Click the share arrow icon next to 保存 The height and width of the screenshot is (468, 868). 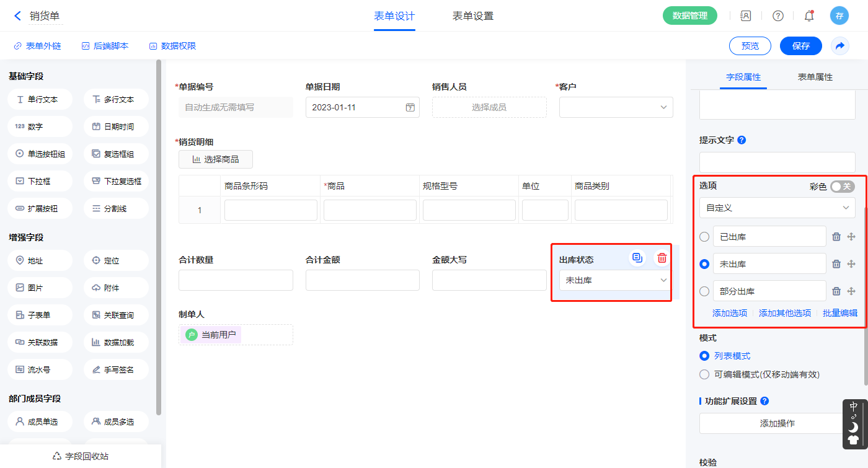tap(840, 46)
